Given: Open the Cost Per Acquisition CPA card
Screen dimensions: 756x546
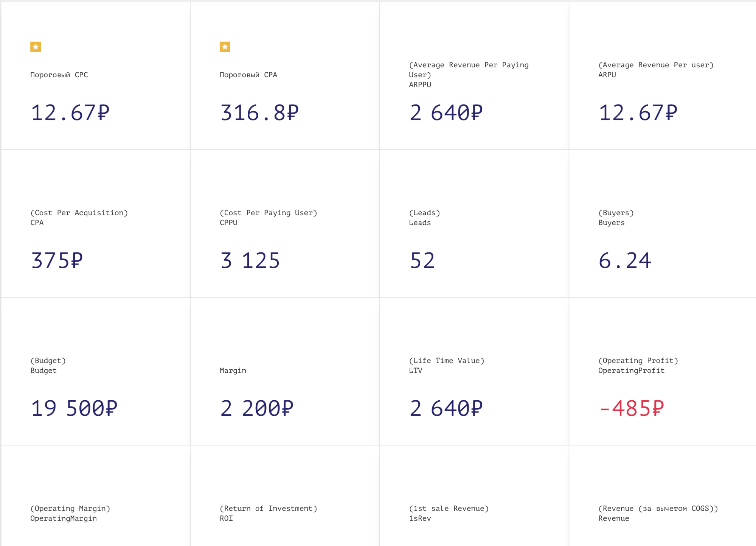Looking at the screenshot, I should pos(96,224).
